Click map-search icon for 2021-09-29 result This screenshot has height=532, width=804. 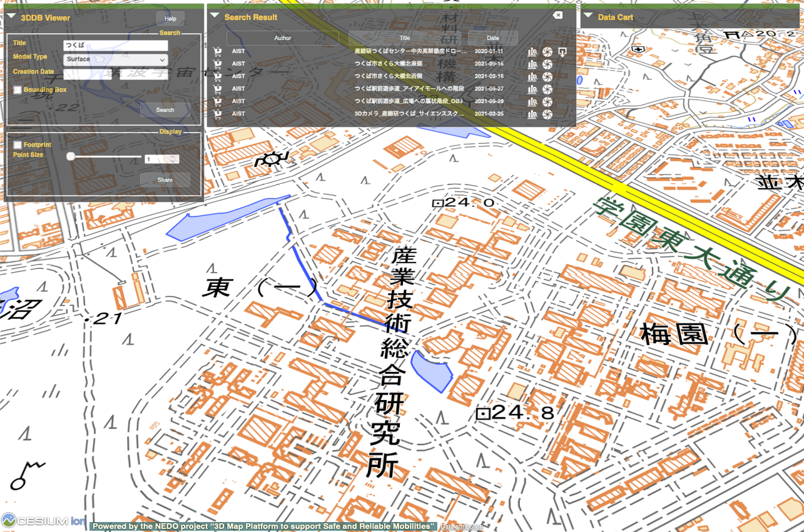tap(532, 101)
